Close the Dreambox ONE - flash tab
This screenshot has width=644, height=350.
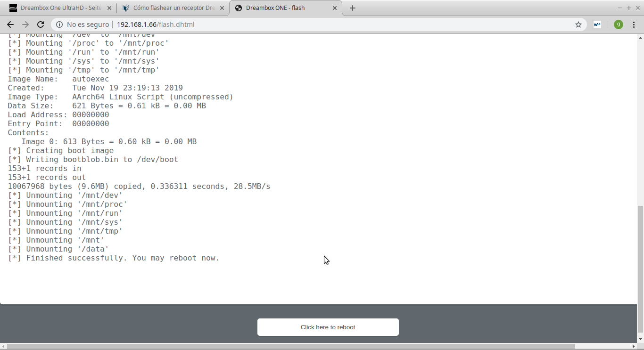click(x=335, y=8)
